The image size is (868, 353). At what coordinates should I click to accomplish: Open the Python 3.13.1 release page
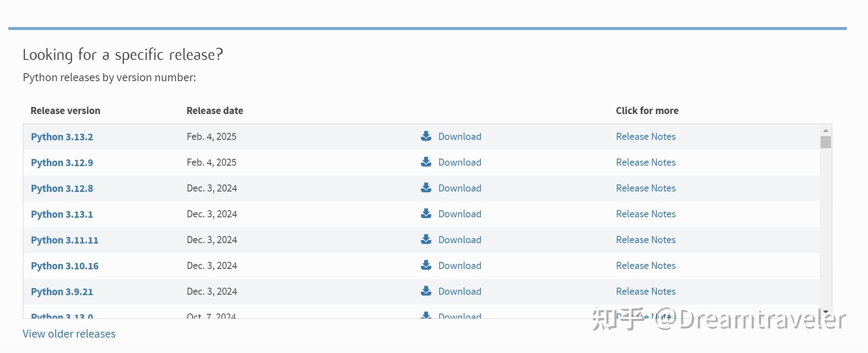coord(62,214)
